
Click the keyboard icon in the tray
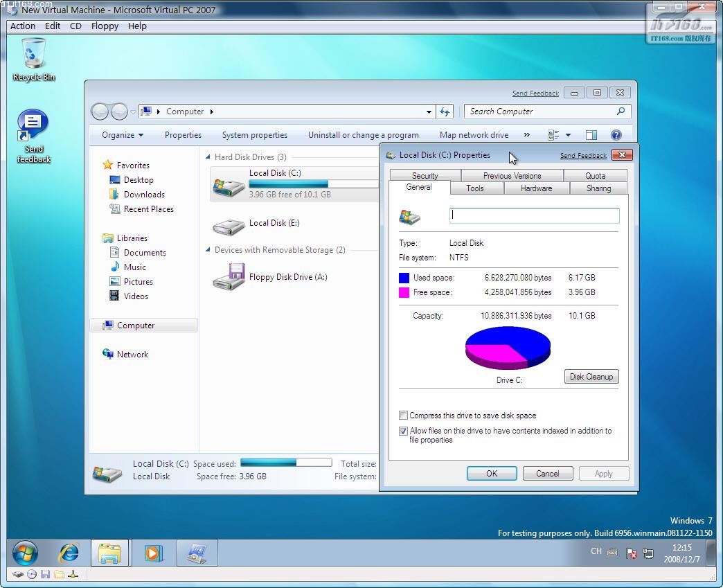[x=612, y=552]
